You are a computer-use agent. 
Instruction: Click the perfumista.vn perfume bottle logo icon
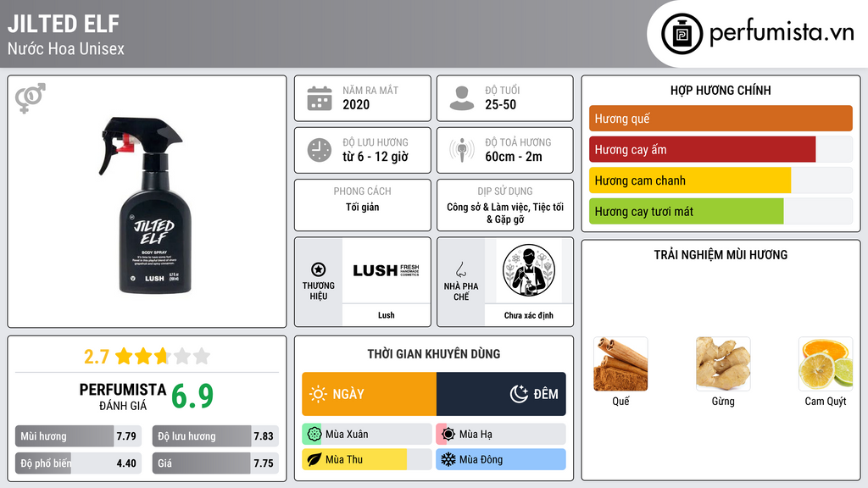[x=682, y=34]
